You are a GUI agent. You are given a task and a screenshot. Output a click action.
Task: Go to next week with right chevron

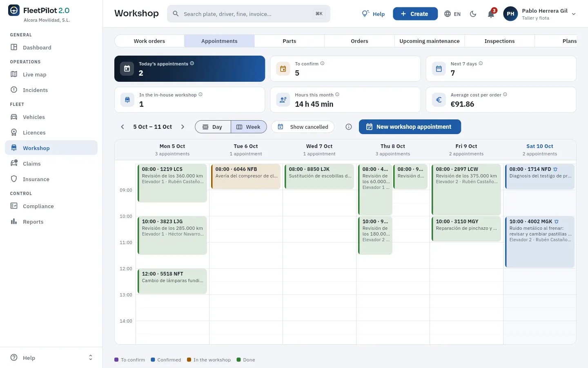(183, 127)
